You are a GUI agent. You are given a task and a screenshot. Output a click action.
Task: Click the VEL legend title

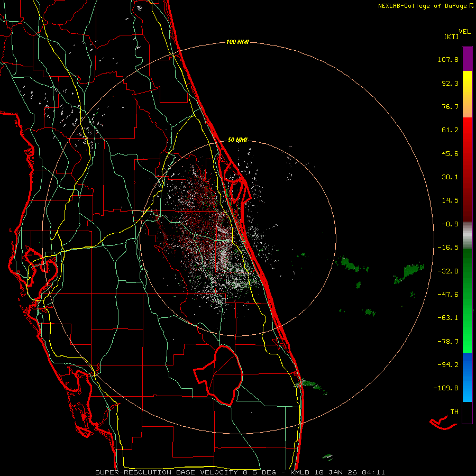[x=464, y=32]
